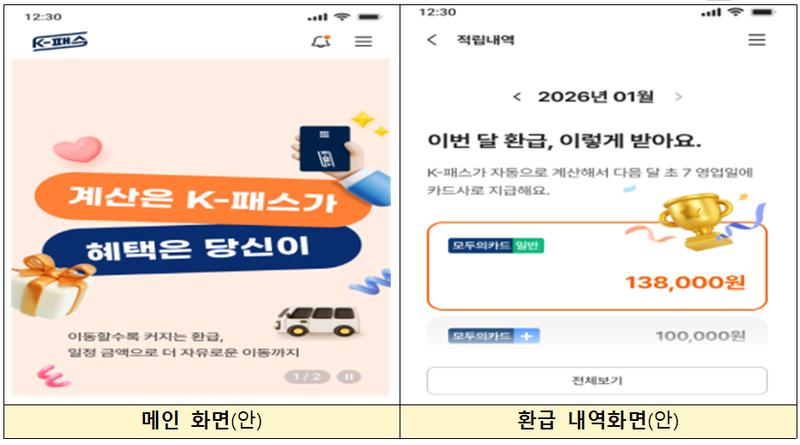Tap the 2026년 01월 month label
The image size is (800, 445).
[x=596, y=96]
